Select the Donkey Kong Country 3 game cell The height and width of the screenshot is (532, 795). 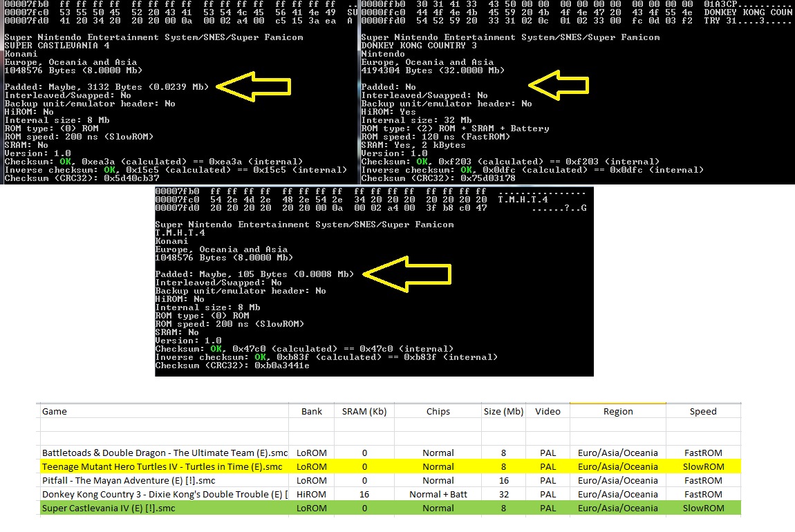(x=165, y=495)
